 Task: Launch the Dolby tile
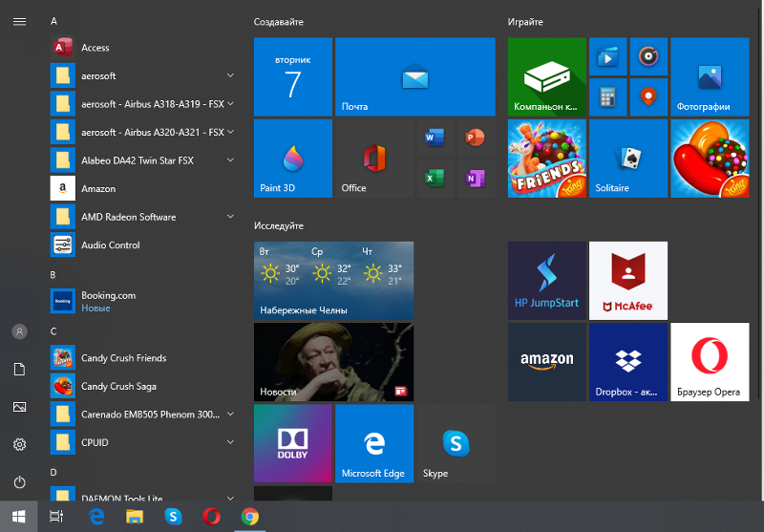tap(292, 443)
